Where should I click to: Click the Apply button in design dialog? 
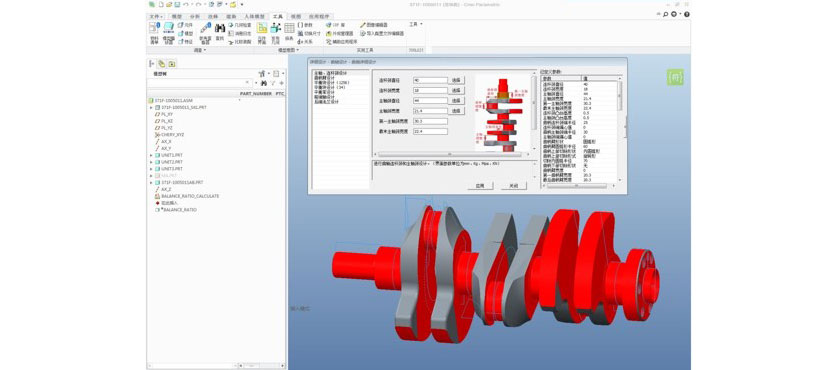[479, 186]
